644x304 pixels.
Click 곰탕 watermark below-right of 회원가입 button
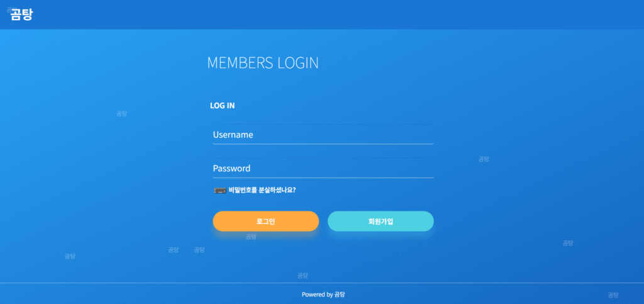coord(567,243)
